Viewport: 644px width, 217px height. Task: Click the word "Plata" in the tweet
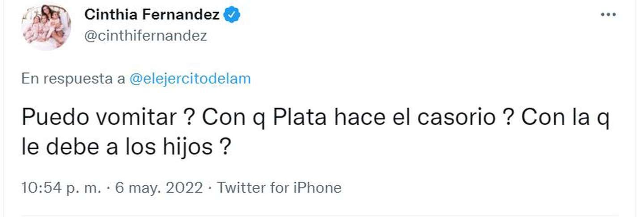(297, 118)
